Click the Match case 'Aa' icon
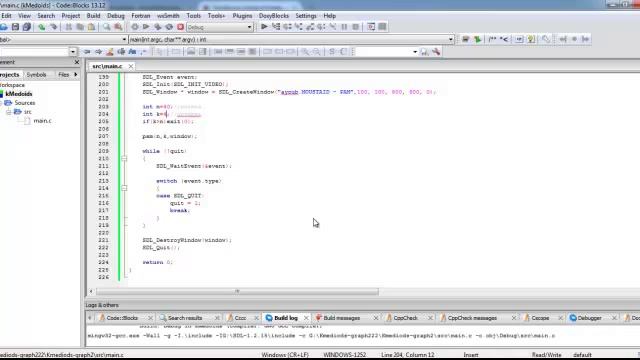Image resolution: width=640 pixels, height=360 pixels. 132,52
